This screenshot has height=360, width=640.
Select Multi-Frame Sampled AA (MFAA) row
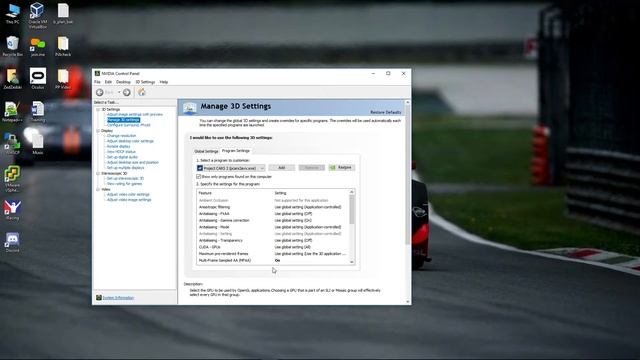pyautogui.click(x=272, y=260)
